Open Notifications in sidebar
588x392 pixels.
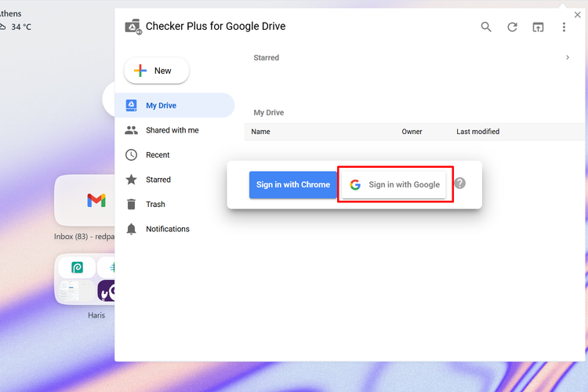pos(175,229)
